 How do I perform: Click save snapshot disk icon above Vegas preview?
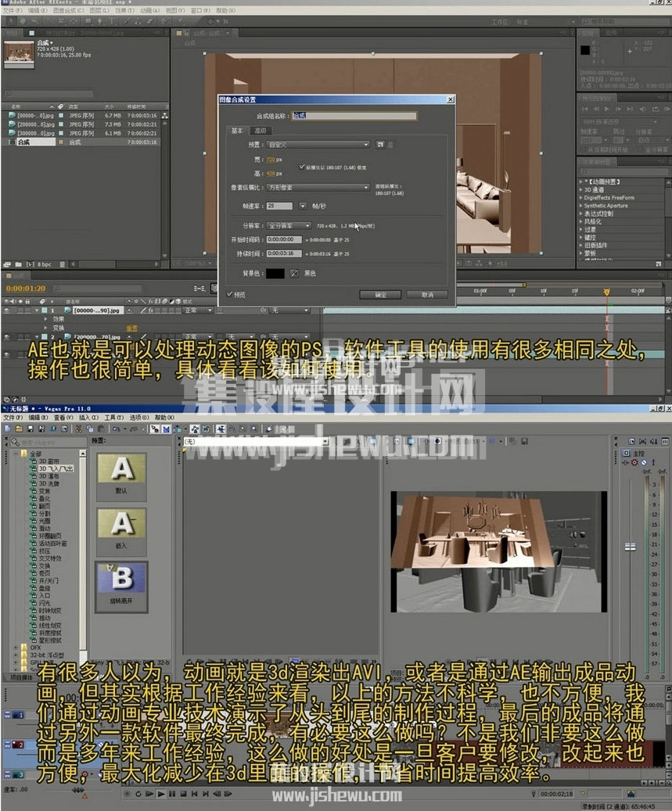click(524, 441)
